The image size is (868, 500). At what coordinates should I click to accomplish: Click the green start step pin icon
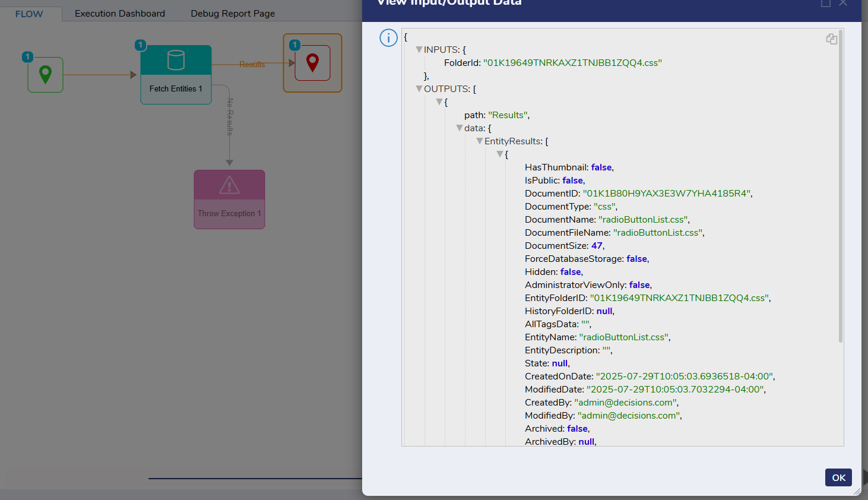click(x=45, y=75)
